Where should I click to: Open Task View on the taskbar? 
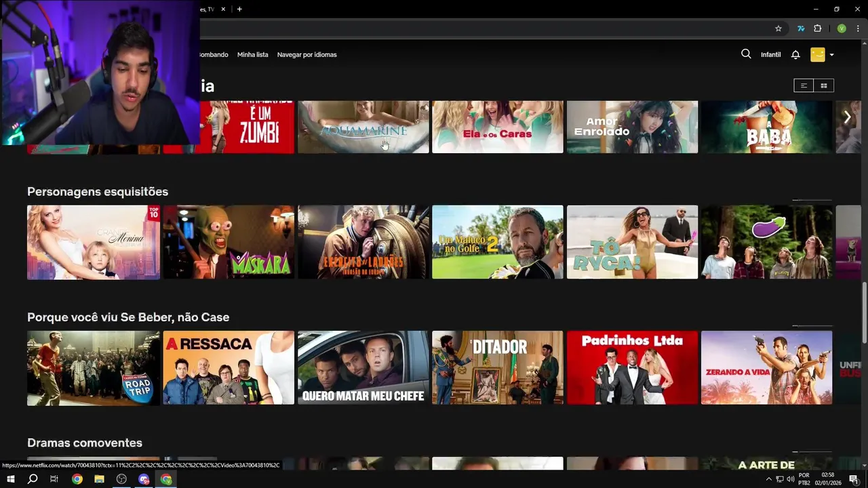point(54,479)
